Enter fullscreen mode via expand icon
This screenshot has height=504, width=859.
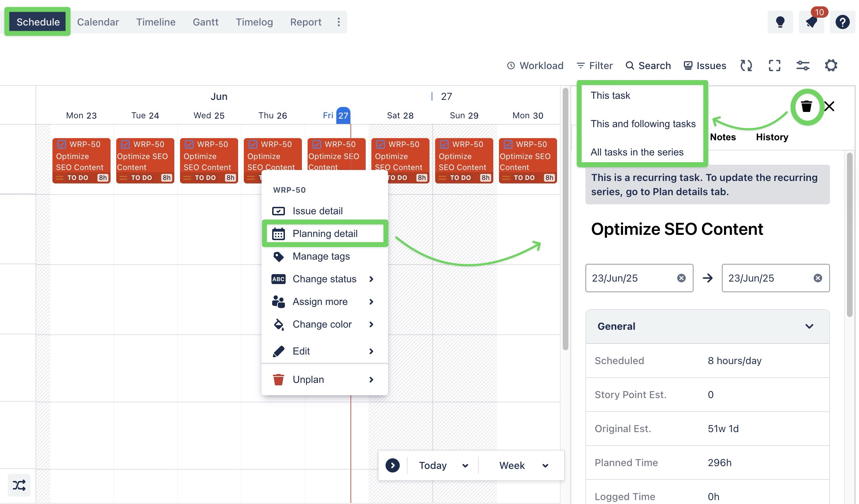(x=774, y=66)
